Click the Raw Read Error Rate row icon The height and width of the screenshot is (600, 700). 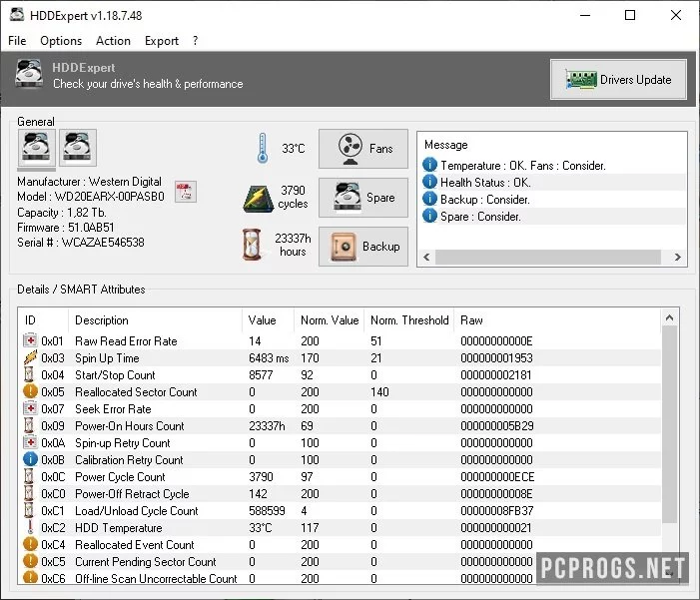tap(30, 340)
